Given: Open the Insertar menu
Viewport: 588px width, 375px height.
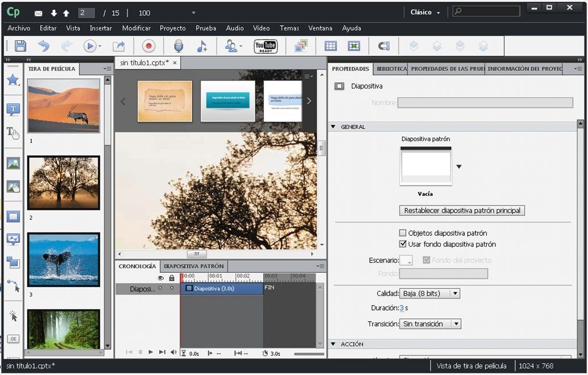Looking at the screenshot, I should (x=101, y=28).
